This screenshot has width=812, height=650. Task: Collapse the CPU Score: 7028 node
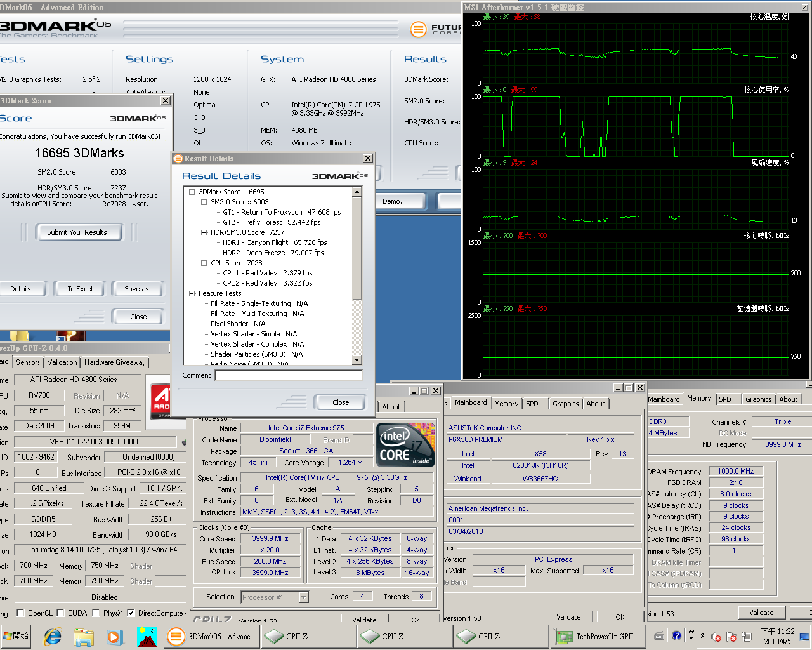tap(204, 263)
